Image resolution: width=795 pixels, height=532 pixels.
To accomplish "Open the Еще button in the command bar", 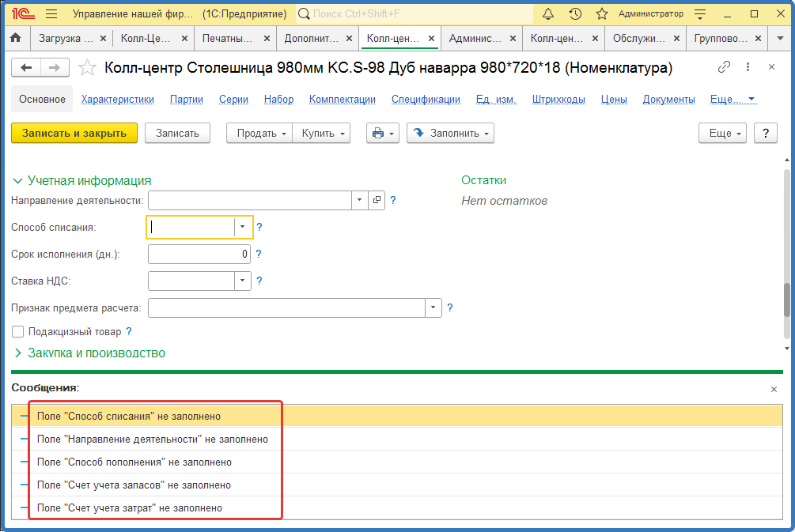I will click(x=722, y=134).
